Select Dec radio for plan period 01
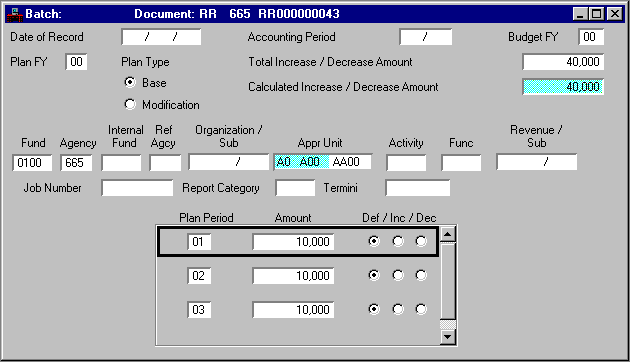630x362 pixels. tap(421, 241)
